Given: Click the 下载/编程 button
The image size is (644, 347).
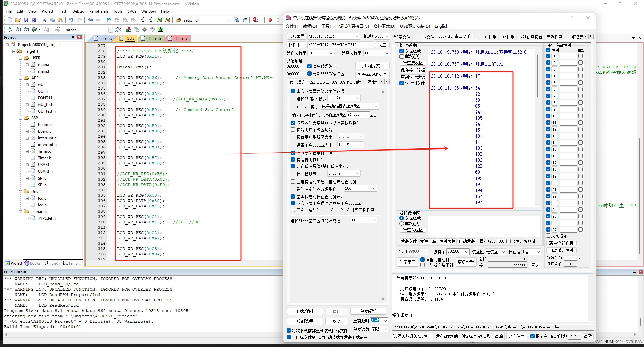Looking at the screenshot, I should [305, 311].
